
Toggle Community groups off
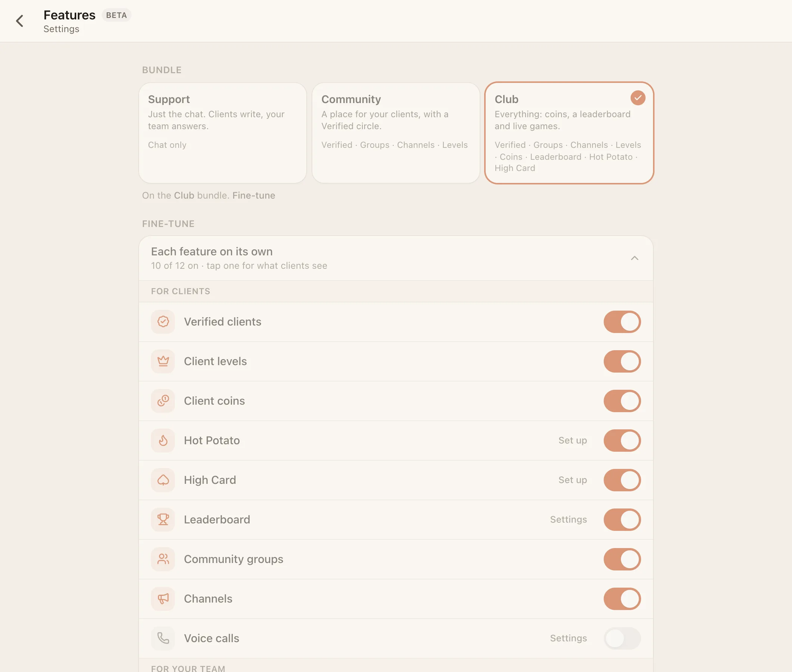622,559
